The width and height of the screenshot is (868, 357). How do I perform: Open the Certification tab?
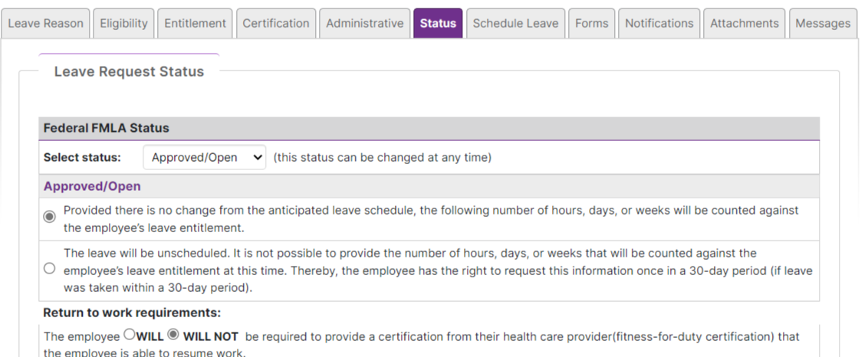point(276,24)
